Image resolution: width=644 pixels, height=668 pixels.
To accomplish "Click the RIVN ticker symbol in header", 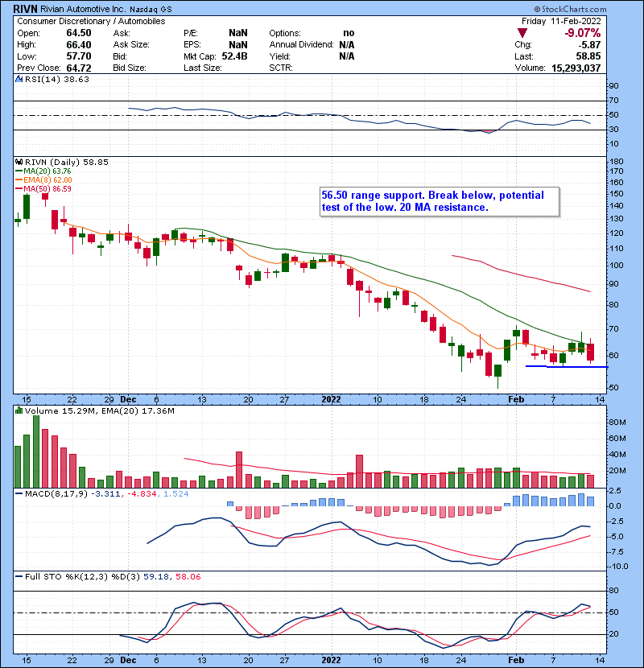I will (25, 9).
